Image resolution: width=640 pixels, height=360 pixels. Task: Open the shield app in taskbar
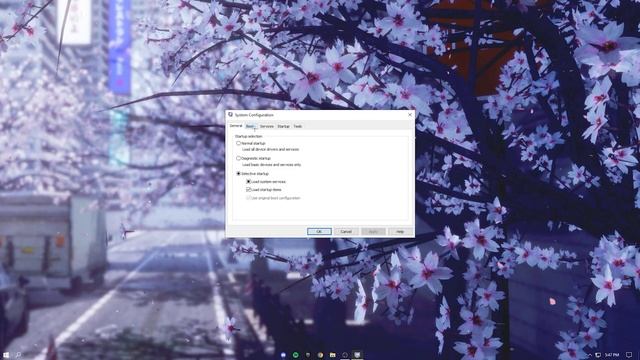coord(308,355)
